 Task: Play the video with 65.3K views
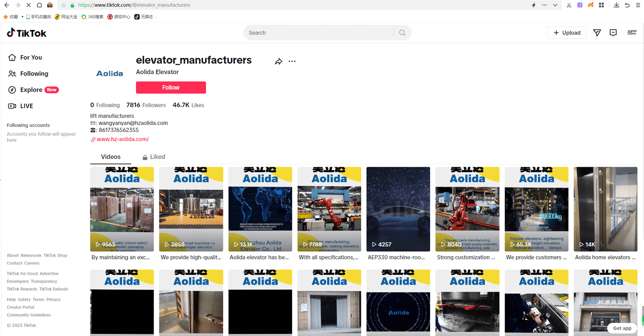coord(537,209)
